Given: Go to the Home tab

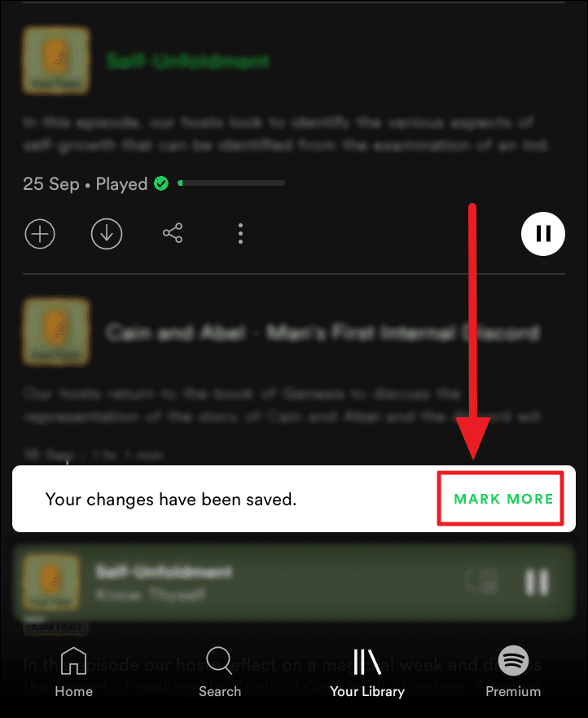Looking at the screenshot, I should (x=73, y=672).
